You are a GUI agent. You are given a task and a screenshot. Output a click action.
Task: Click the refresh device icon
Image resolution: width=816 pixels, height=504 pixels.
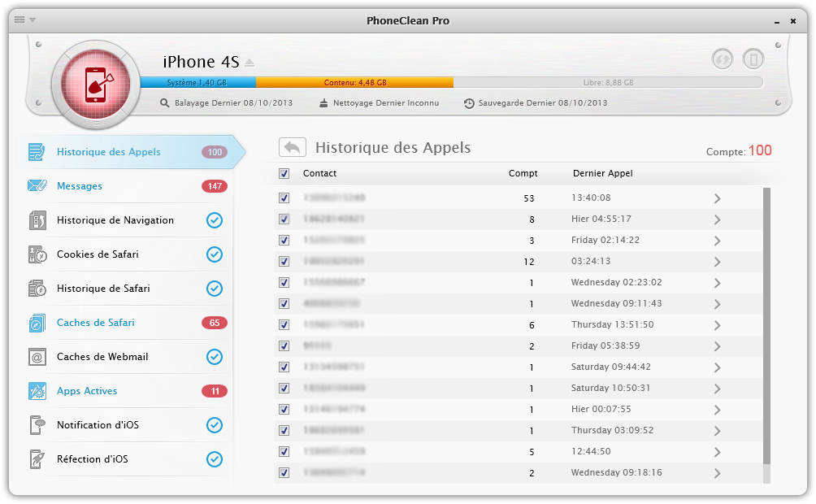tap(723, 59)
